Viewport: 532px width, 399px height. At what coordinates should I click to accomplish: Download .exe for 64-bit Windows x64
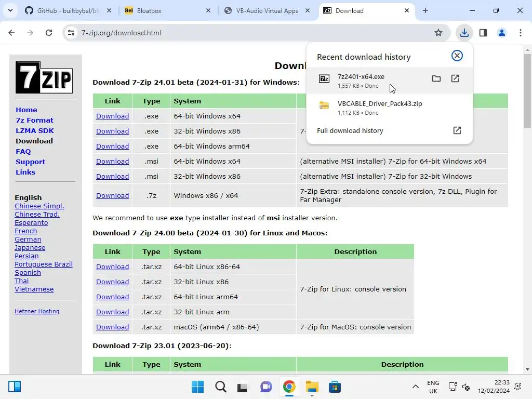112,116
